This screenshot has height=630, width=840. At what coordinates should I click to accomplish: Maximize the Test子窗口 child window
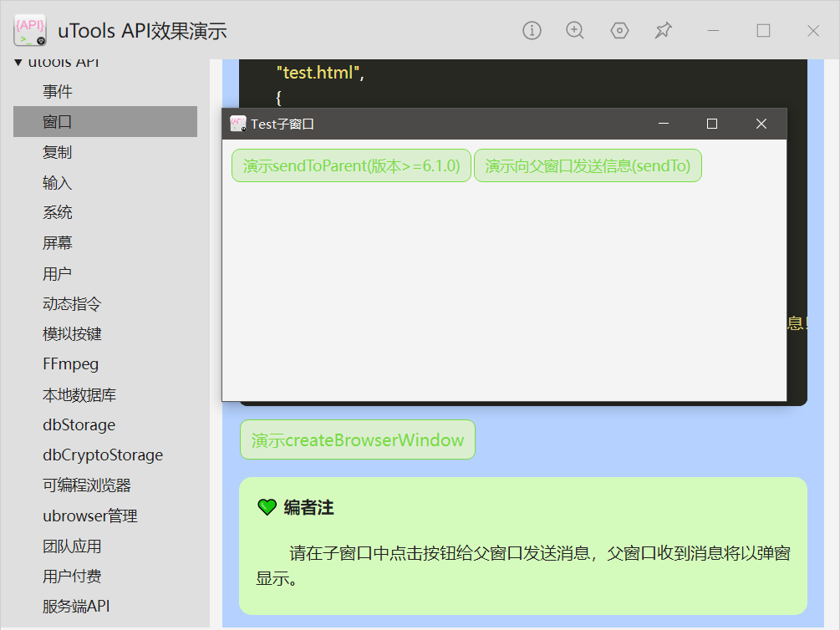pyautogui.click(x=712, y=124)
